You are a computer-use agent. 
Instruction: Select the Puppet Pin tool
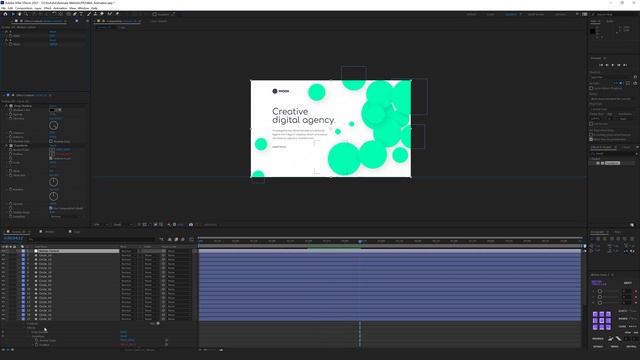click(x=117, y=14)
